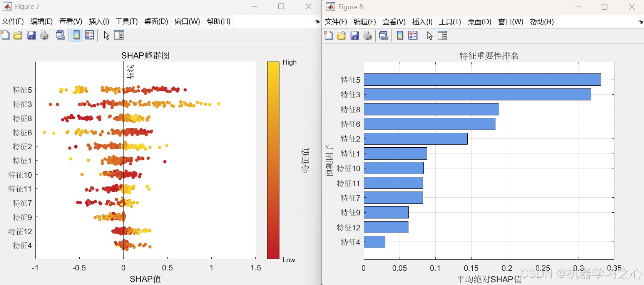Open Property Inspector icon in Figure 8 toolbar
The image size is (644, 285).
pyautogui.click(x=442, y=36)
